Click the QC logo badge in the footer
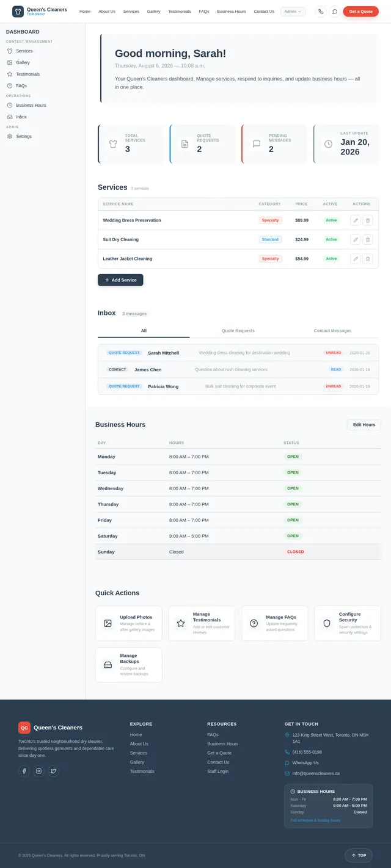The height and width of the screenshot is (868, 391). coord(24,728)
